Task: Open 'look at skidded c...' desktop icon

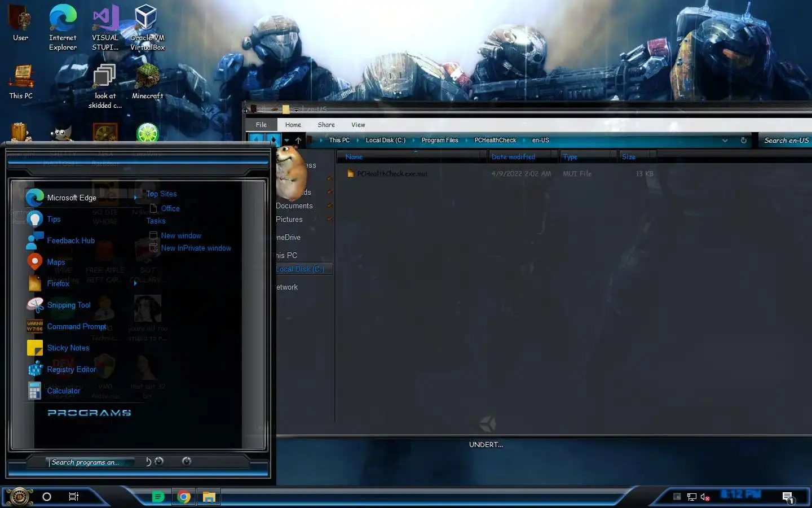Action: point(105,86)
